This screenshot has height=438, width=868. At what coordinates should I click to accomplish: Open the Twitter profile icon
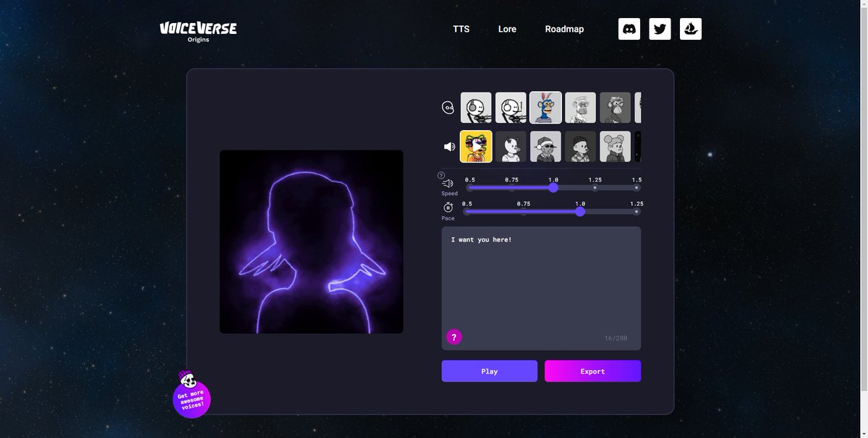coord(660,29)
